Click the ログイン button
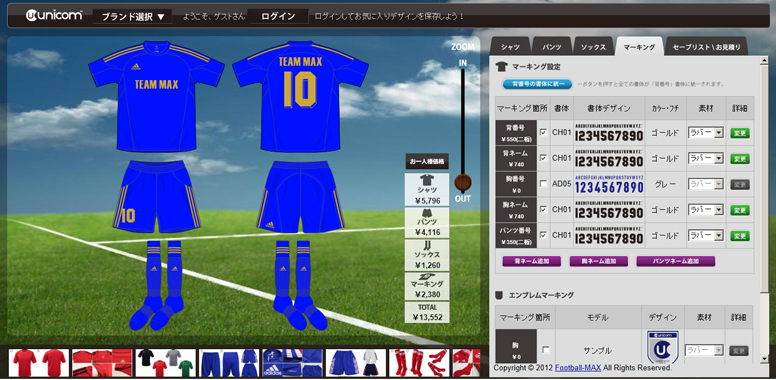776x380 pixels. click(x=278, y=16)
